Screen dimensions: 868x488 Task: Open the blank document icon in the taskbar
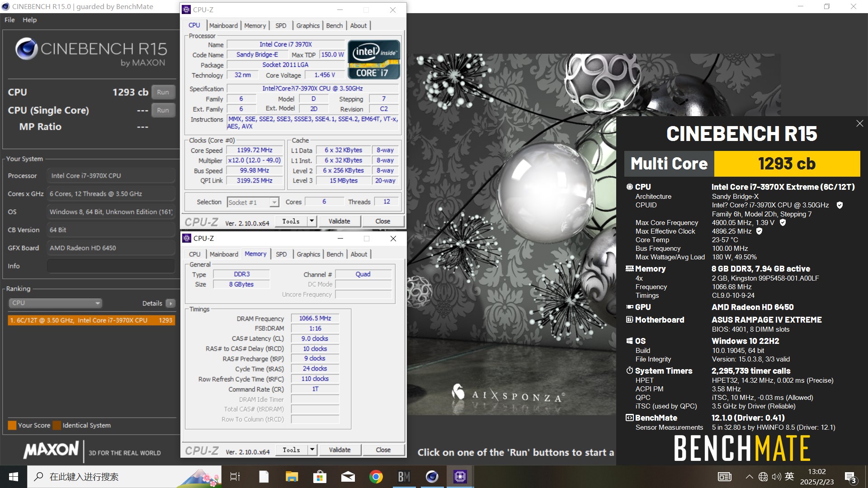[264, 477]
